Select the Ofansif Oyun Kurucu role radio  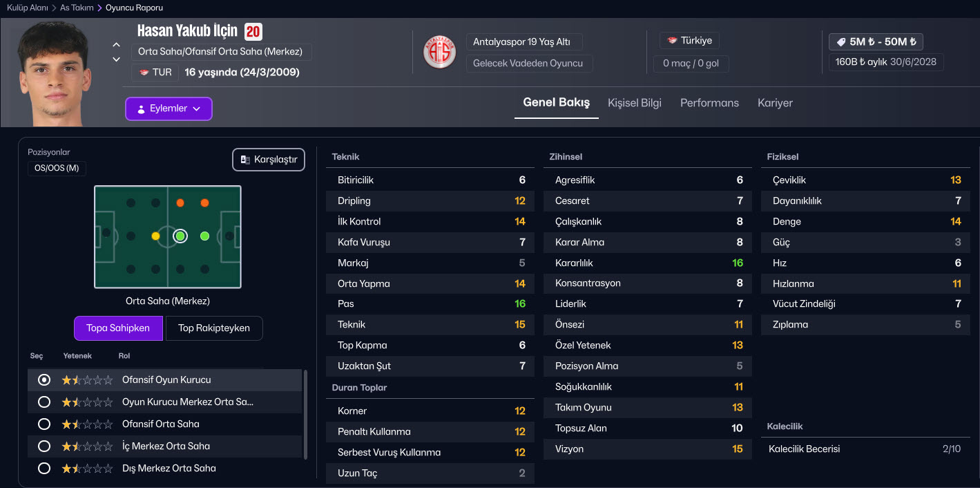pyautogui.click(x=44, y=379)
